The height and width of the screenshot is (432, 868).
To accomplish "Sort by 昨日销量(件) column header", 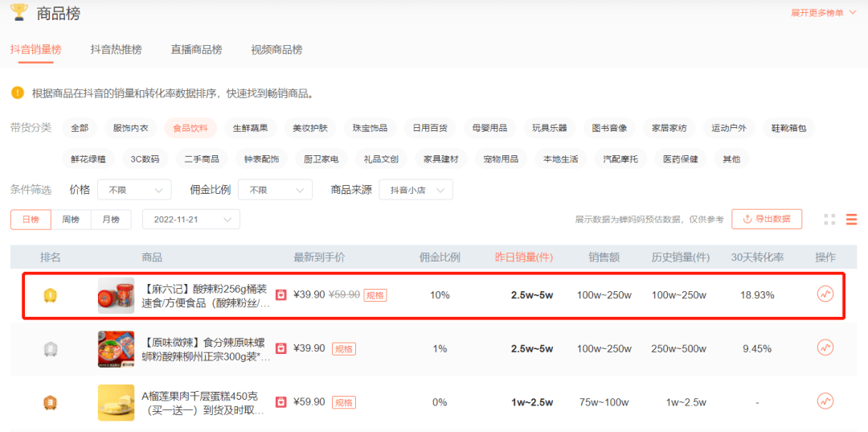I will point(524,257).
